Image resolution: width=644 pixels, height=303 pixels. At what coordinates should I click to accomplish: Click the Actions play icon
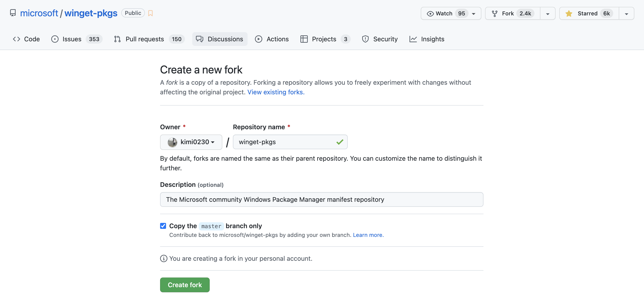pyautogui.click(x=259, y=39)
